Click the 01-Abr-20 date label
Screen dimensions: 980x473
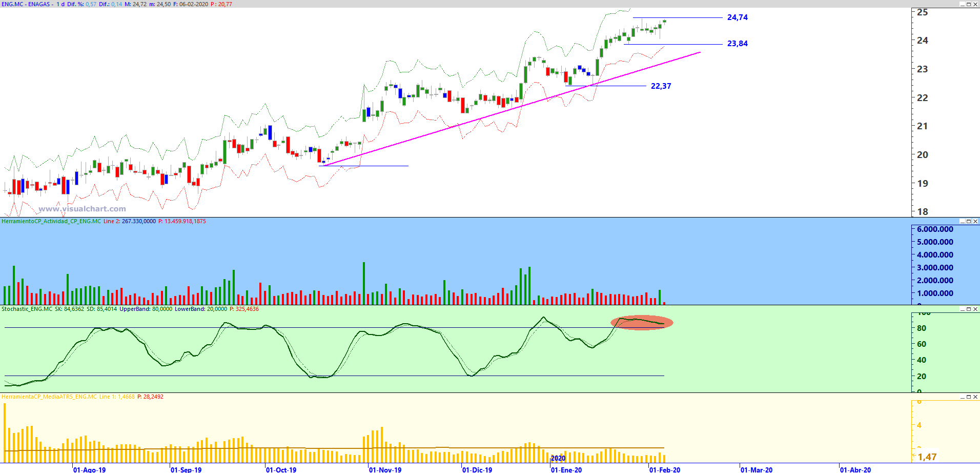pos(855,469)
